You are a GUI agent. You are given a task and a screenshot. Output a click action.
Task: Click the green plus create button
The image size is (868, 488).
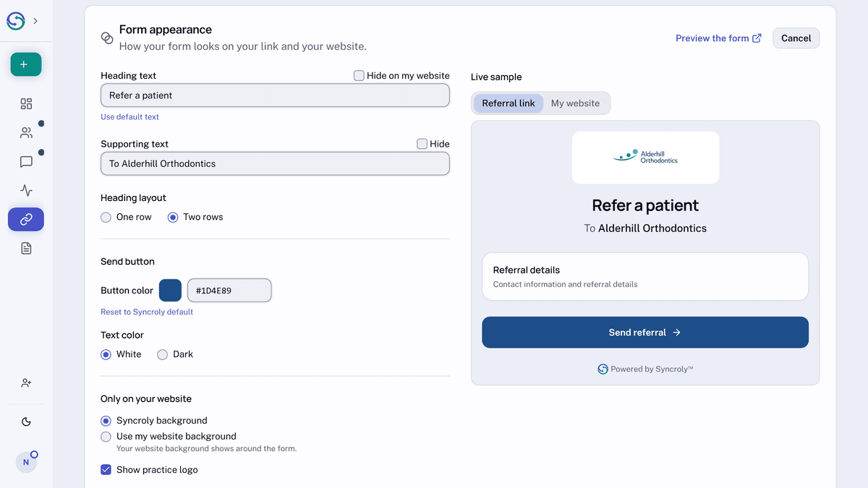coord(26,64)
